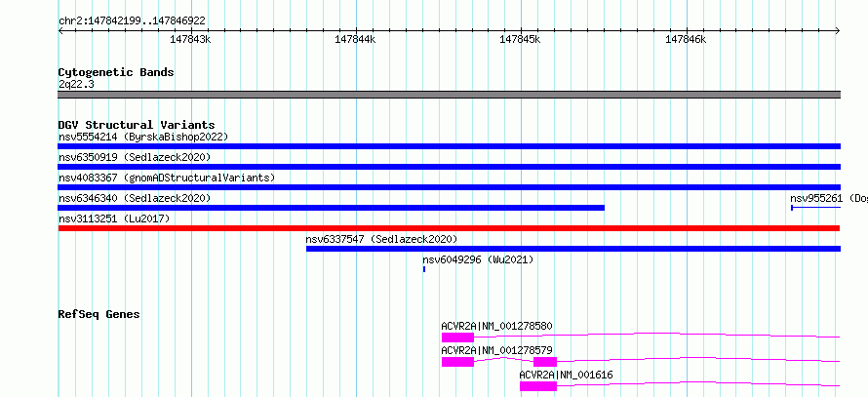Click the right arrowhead of the ruler
The width and height of the screenshot is (868, 397).
click(x=838, y=30)
